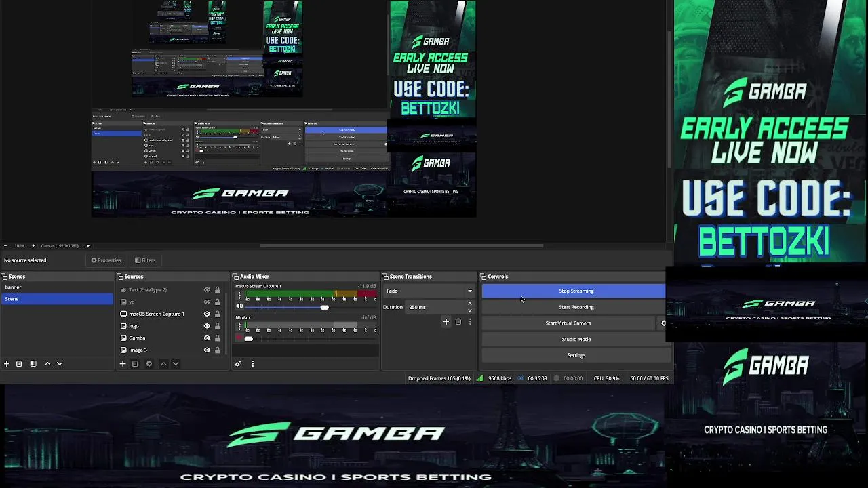Open macOS Screen Capture 1 audio options menu
The height and width of the screenshot is (488, 868).
click(x=239, y=296)
